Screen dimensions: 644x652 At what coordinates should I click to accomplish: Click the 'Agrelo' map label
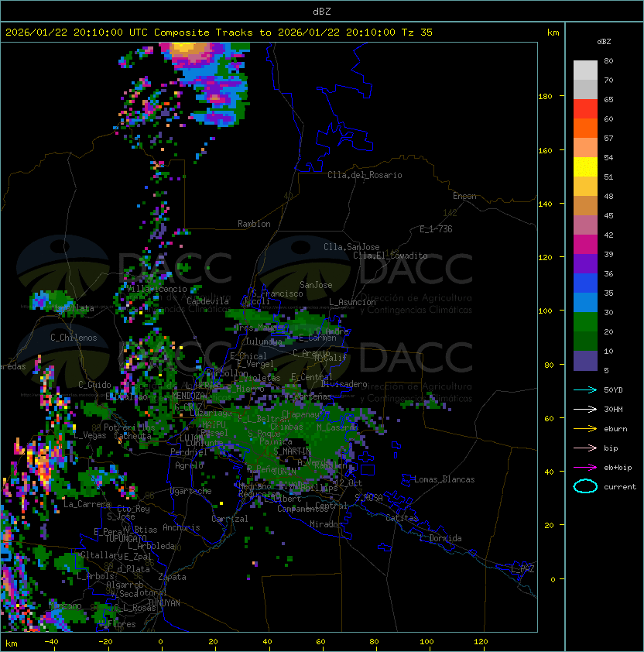pyautogui.click(x=189, y=465)
